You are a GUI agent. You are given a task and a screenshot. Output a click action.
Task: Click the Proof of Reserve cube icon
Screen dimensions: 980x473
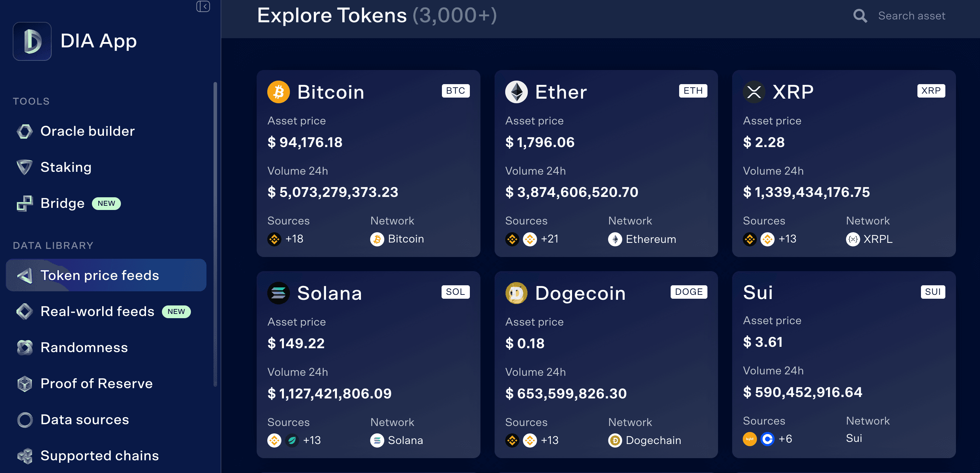point(25,384)
